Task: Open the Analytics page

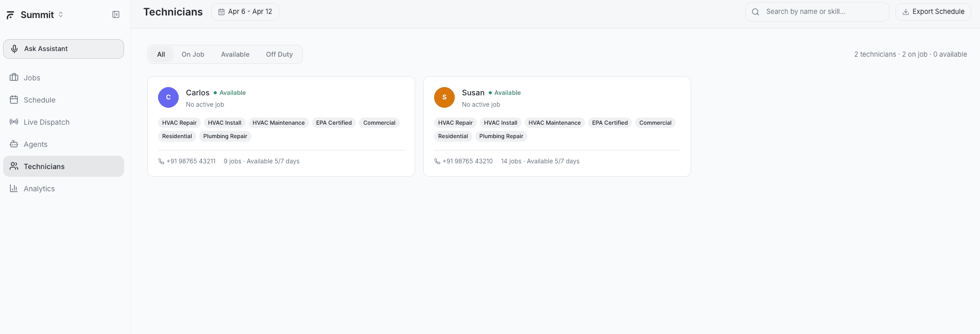Action: 63,189
